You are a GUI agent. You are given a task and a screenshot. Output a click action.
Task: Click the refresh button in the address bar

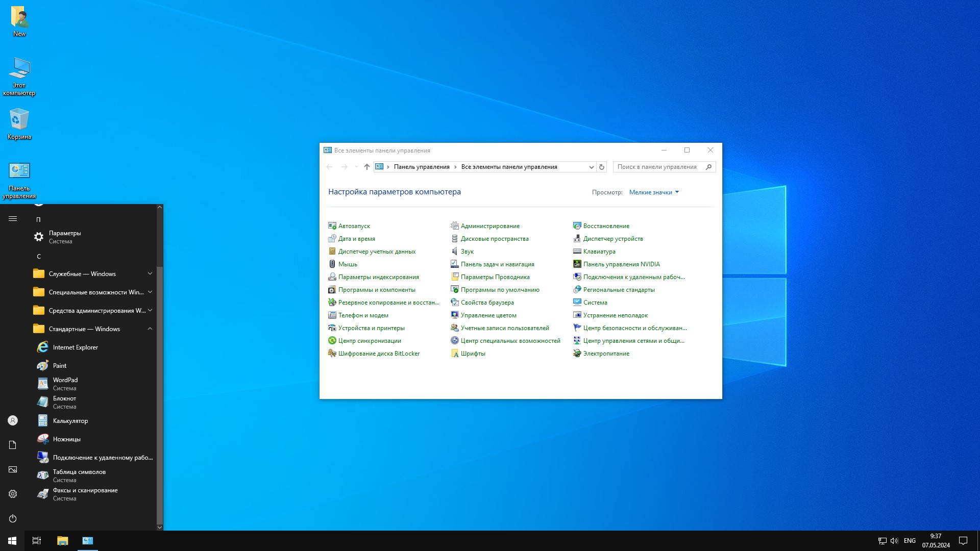click(602, 167)
